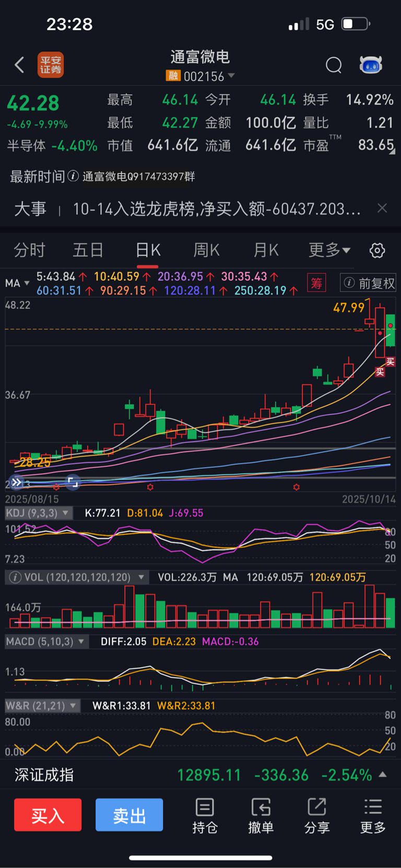Select the 日K tab

(x=148, y=250)
